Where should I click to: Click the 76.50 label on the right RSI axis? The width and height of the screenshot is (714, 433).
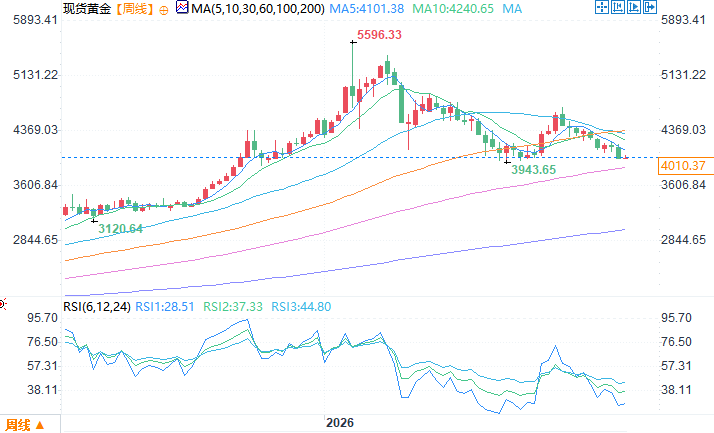point(676,342)
